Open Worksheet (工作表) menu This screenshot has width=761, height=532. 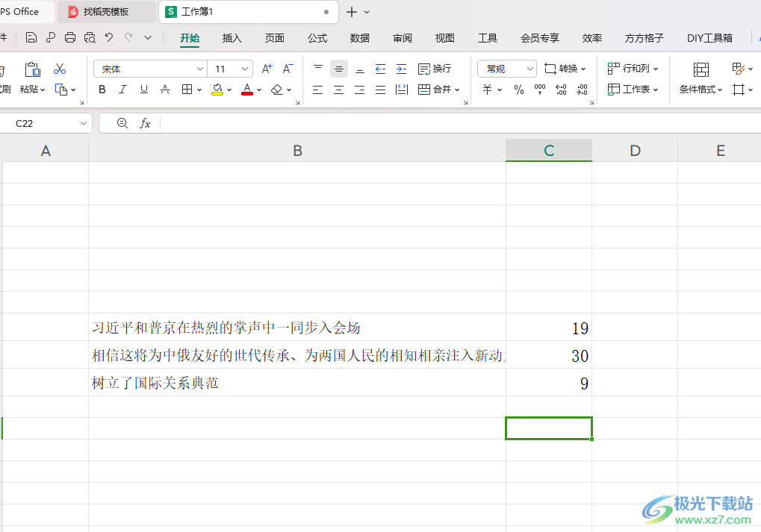tap(633, 90)
